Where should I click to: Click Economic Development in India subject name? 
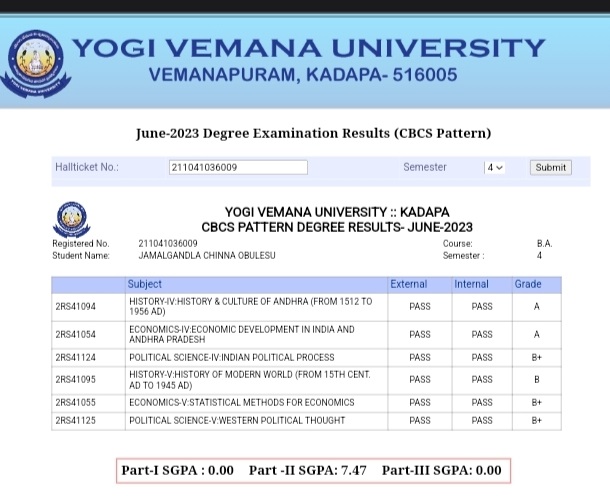242,335
